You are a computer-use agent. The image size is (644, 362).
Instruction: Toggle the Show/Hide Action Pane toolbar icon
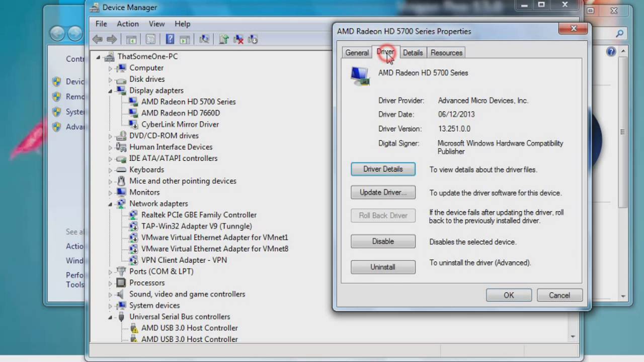(x=185, y=39)
